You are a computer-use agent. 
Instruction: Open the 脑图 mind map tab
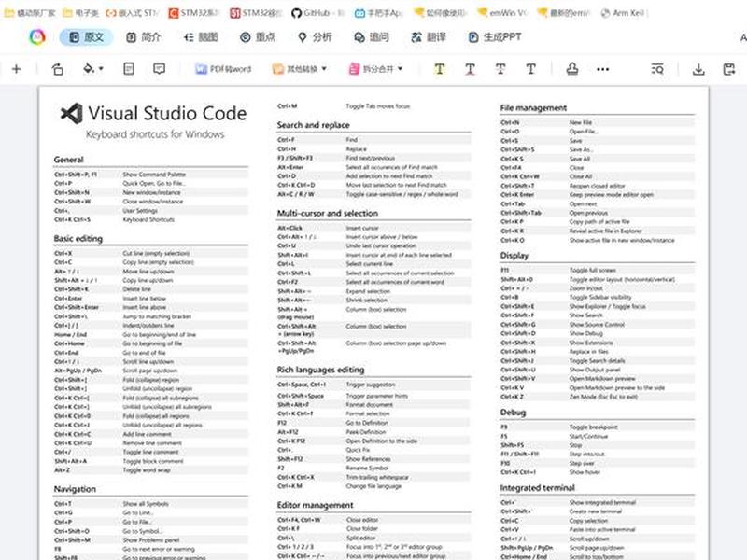(201, 37)
